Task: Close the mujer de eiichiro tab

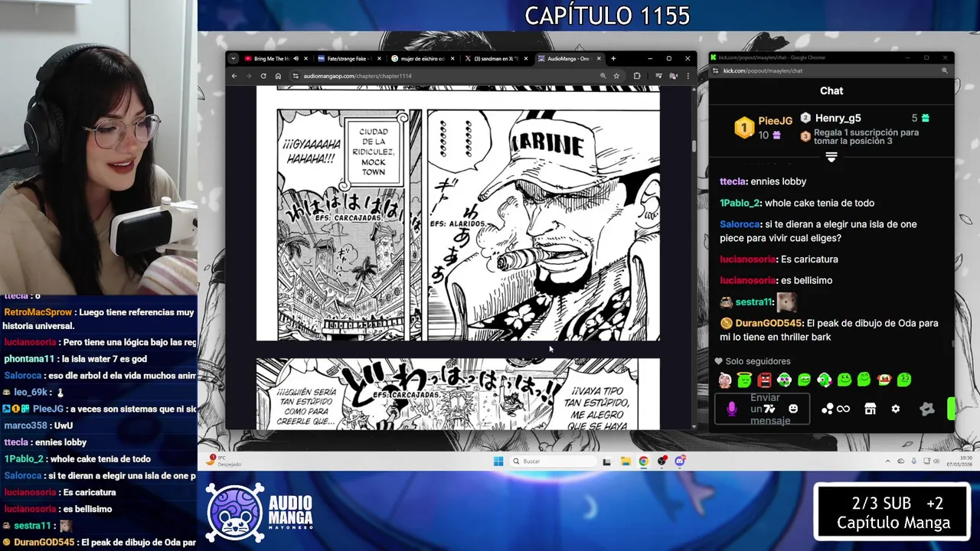Action: (452, 58)
